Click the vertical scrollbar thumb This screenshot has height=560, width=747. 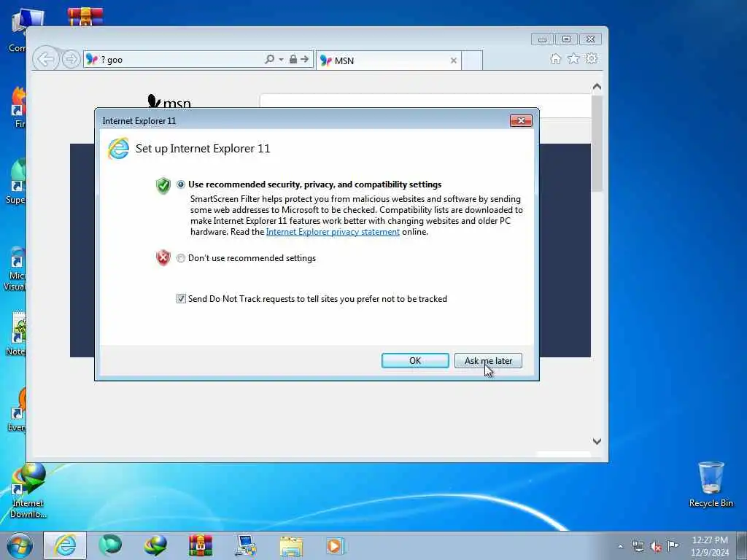click(x=597, y=144)
